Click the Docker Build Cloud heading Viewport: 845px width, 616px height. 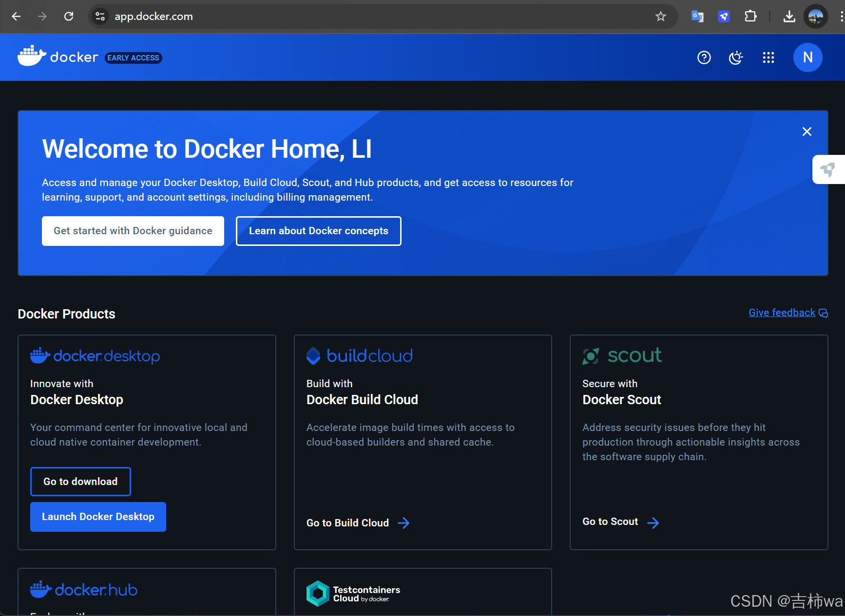point(362,400)
